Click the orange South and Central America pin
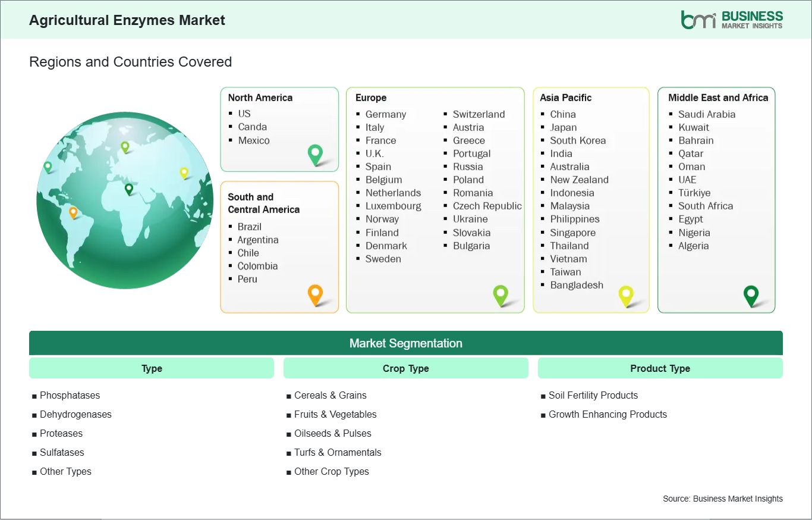Screen dimensions: 812x520 (314, 295)
